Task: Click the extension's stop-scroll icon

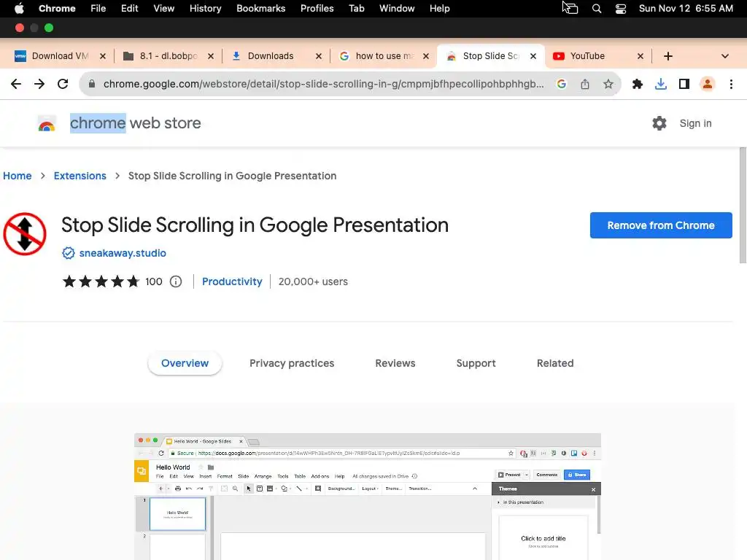Action: pos(25,234)
